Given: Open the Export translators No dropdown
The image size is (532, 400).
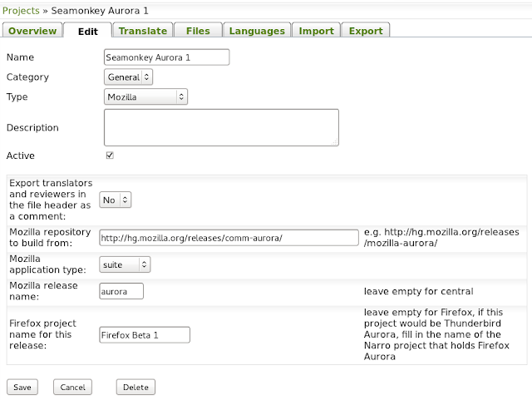Looking at the screenshot, I should 115,200.
